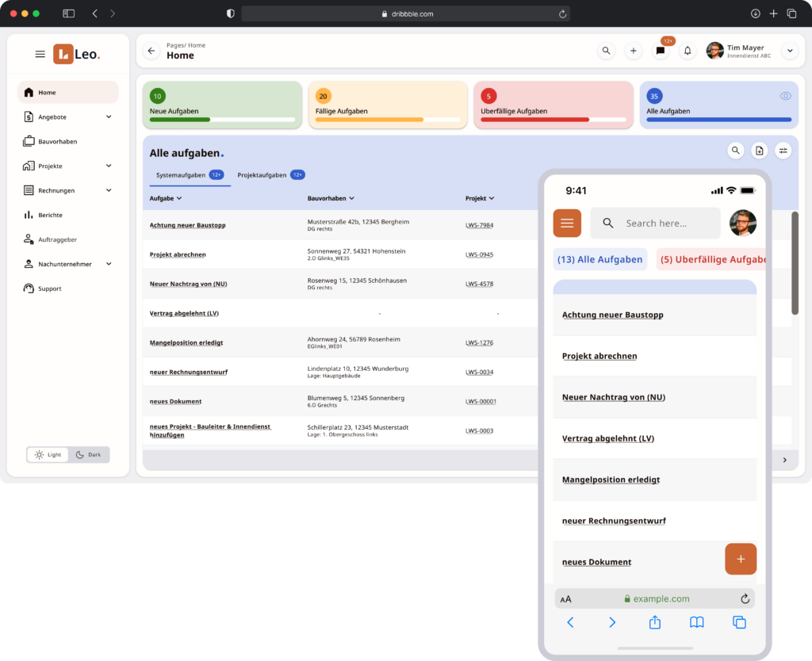The height and width of the screenshot is (661, 812).
Task: Open Vertrag abgelehnt (LV) in mobile list
Action: tap(608, 438)
